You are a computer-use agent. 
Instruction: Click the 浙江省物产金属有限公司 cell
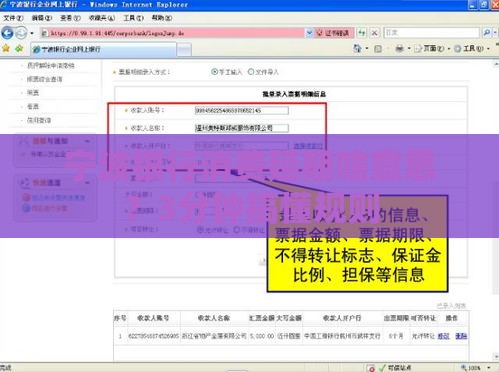tap(214, 336)
